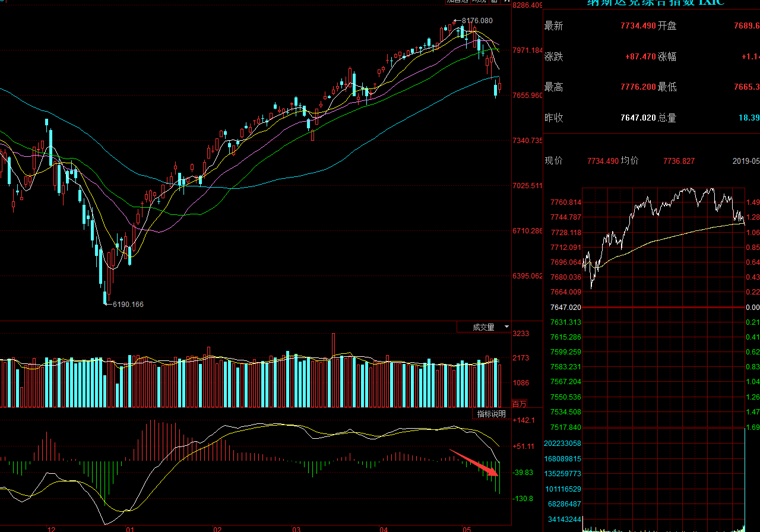The width and height of the screenshot is (760, 532).
Task: Click the 8286.409 price axis value
Action: [528, 5]
